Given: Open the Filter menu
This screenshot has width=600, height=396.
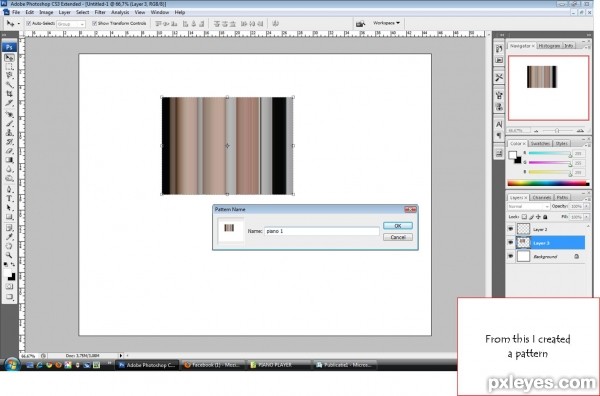Looking at the screenshot, I should click(x=100, y=12).
